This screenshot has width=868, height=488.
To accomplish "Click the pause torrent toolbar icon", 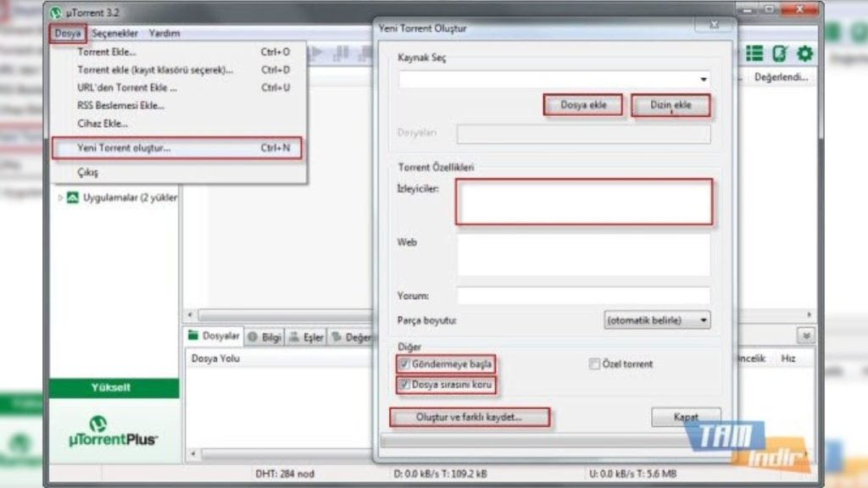I will 341,53.
